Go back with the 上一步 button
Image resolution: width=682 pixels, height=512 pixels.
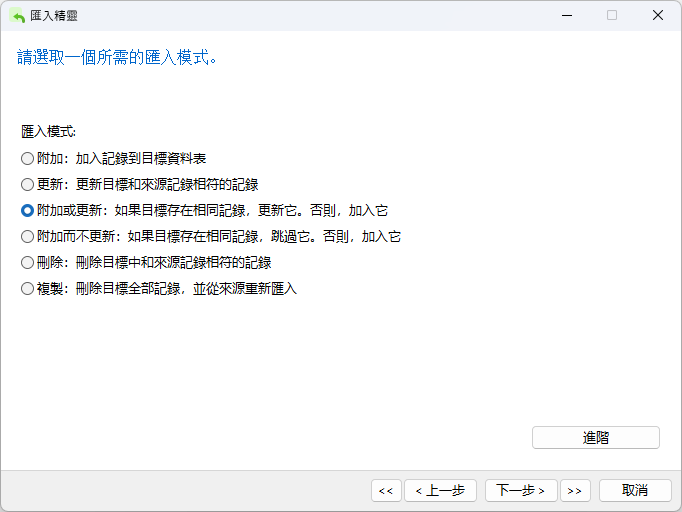tap(439, 490)
